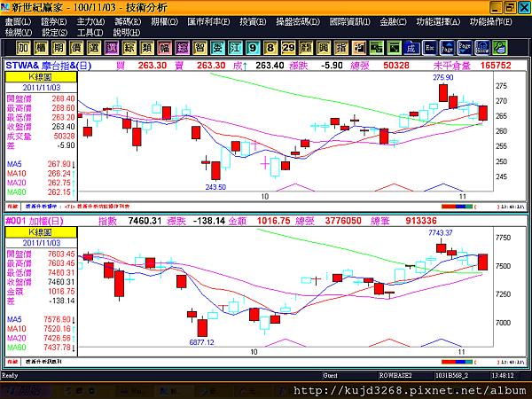Viewport: 532px width, 399px height.
Task: Click the Home toolbar icon
Action: pos(482,48)
